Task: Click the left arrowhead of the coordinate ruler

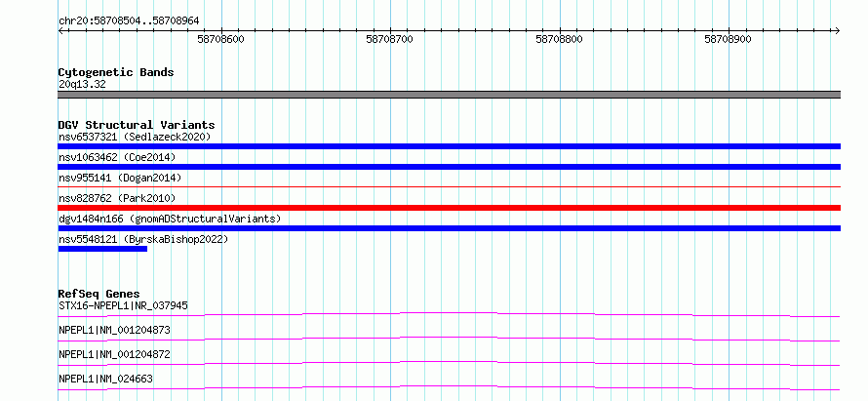Action: click(60, 31)
